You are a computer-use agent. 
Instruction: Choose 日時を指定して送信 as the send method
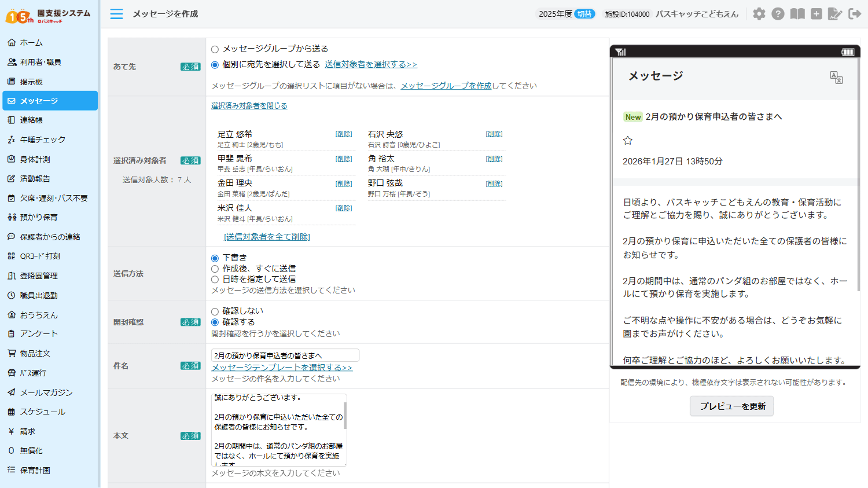215,279
